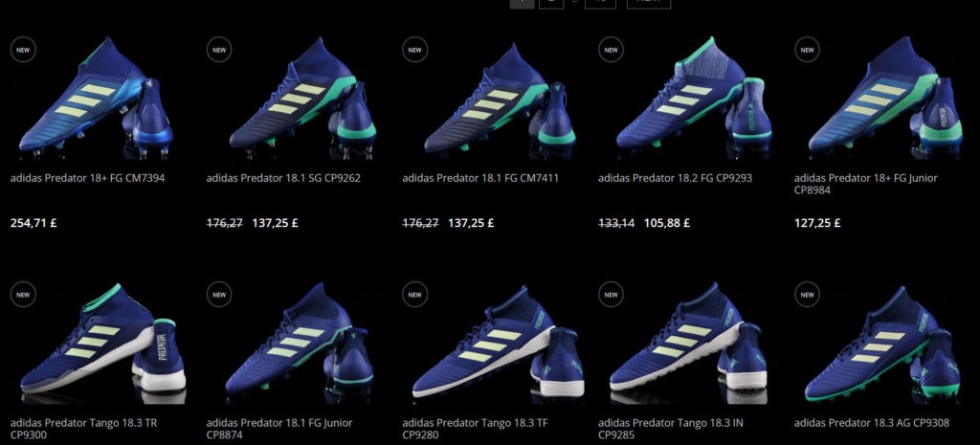
Task: Click NEW badge on Predator 18+ FG CM7394
Action: 23,50
